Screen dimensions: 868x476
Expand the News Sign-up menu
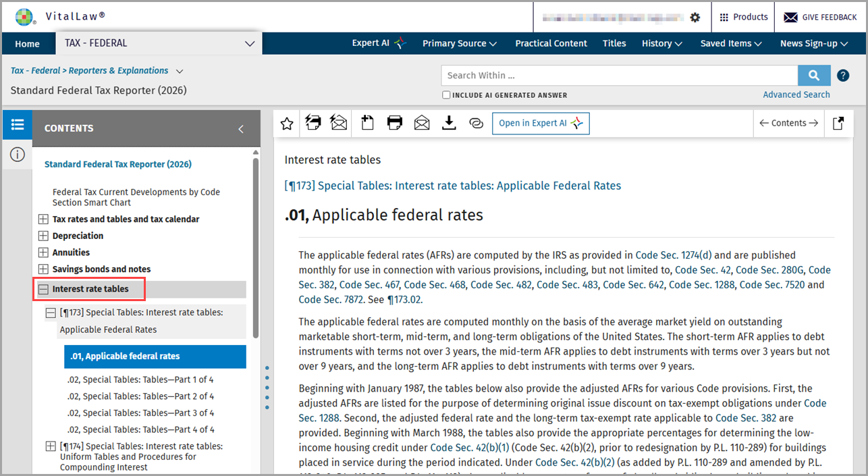[813, 43]
